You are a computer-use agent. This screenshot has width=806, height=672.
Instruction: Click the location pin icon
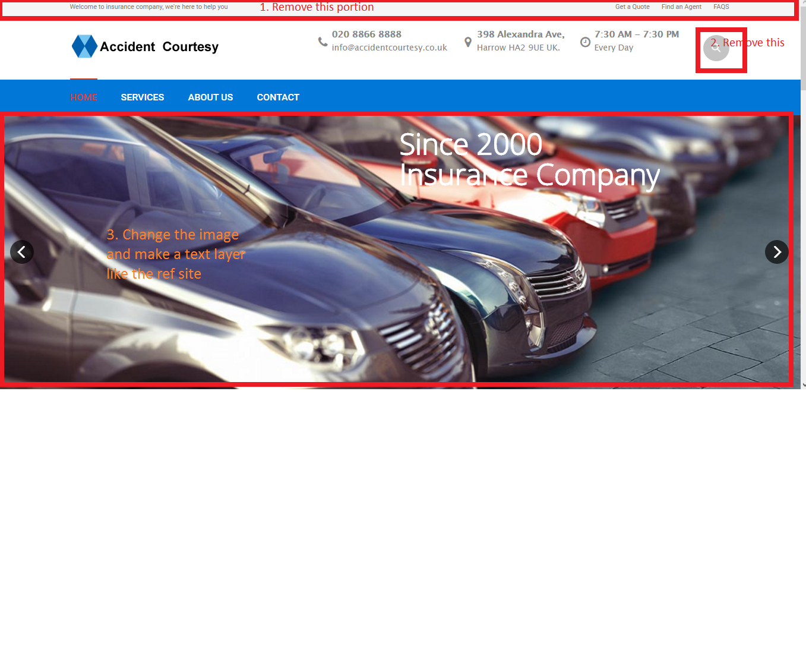tap(468, 42)
